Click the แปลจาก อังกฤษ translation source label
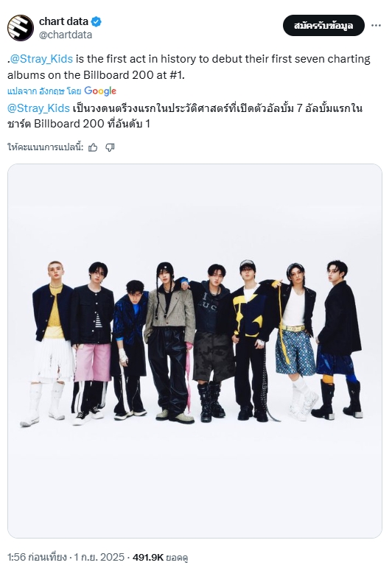 43,91
